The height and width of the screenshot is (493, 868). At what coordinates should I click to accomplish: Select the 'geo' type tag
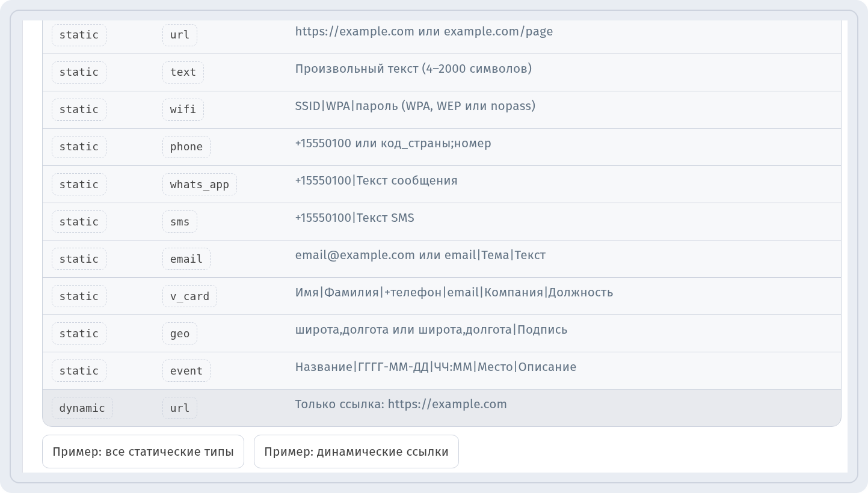click(x=180, y=334)
